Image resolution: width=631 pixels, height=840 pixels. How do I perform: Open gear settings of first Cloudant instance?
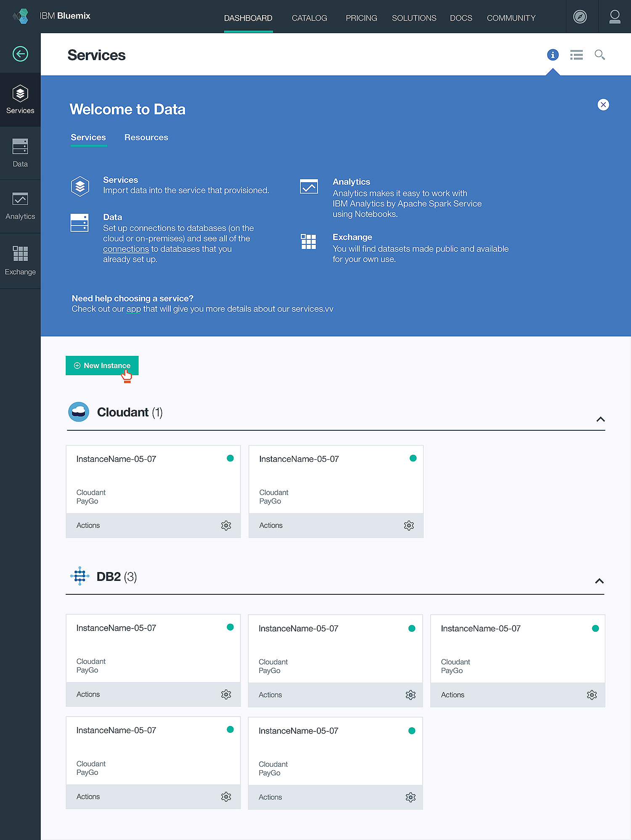226,525
